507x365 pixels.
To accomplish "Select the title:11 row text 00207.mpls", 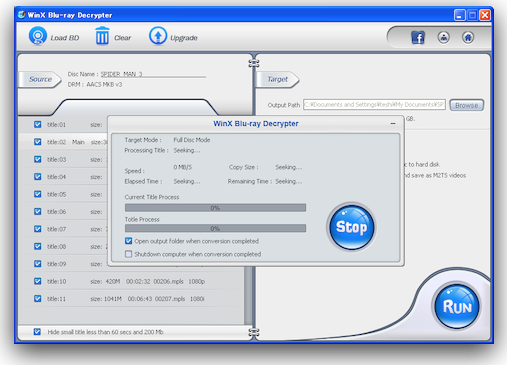I will pos(169,299).
